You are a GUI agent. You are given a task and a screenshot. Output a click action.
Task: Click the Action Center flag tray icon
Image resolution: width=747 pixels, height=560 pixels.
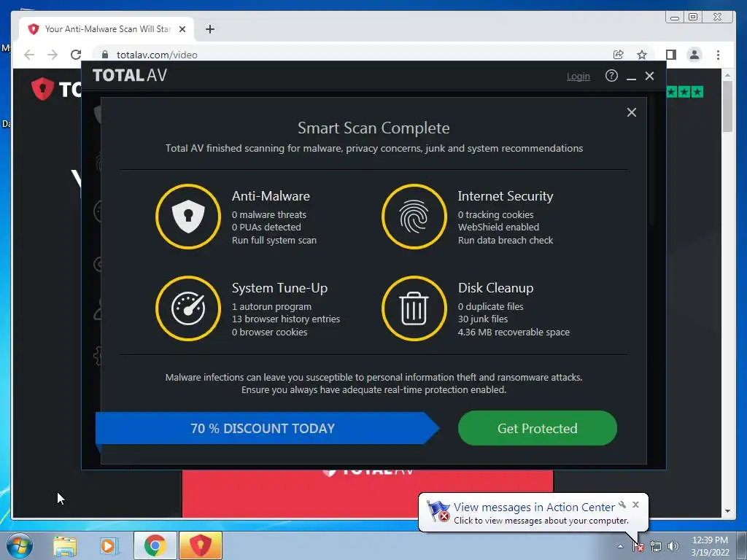click(x=638, y=546)
